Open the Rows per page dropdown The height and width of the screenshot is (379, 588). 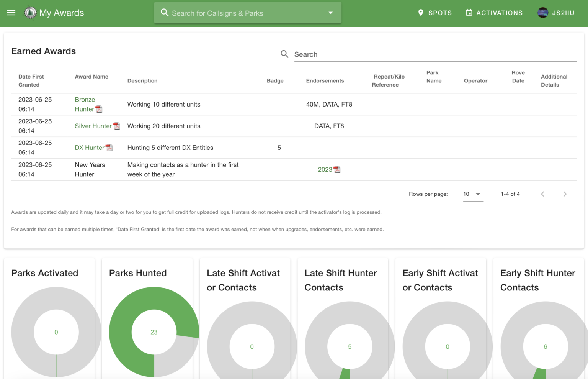click(473, 194)
